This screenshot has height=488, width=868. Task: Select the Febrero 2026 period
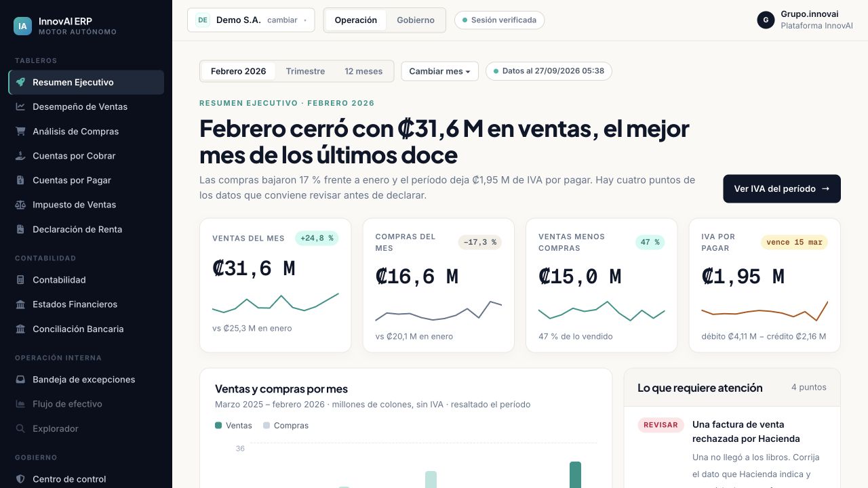click(238, 71)
